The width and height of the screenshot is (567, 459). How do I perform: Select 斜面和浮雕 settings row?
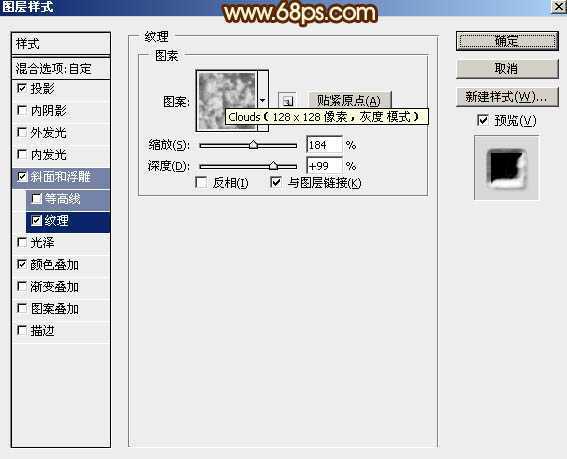coord(61,177)
